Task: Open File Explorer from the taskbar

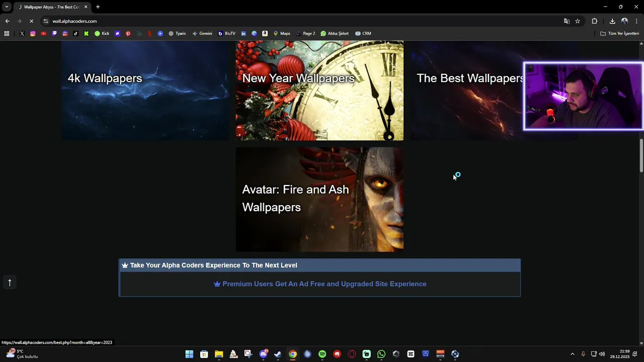Action: [x=219, y=354]
